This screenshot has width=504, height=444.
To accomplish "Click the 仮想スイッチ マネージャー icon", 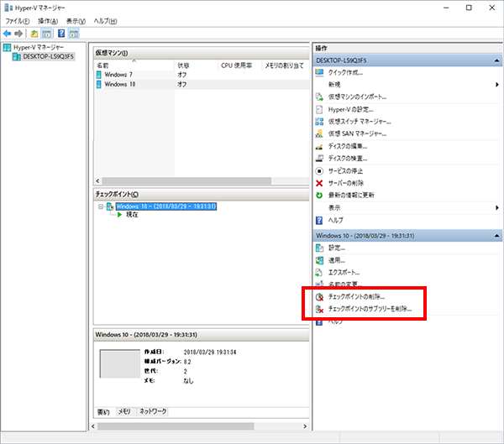I will (319, 122).
